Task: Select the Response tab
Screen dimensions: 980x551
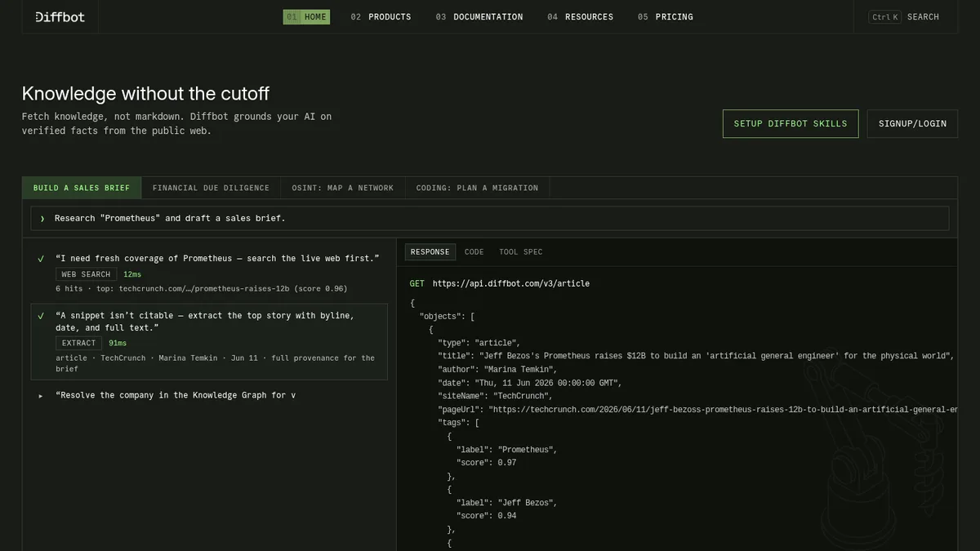Action: [430, 252]
